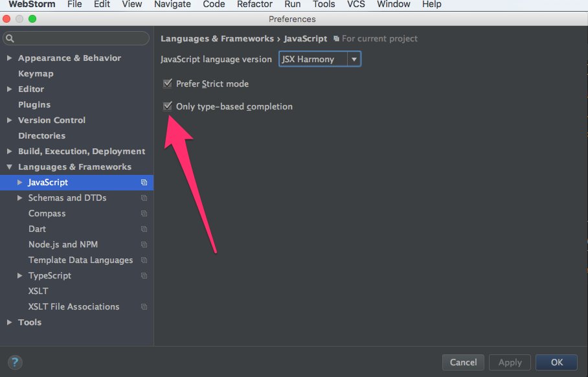Viewport: 588px width, 377px height.
Task: Expand Appearance & Behavior section
Action: point(9,58)
